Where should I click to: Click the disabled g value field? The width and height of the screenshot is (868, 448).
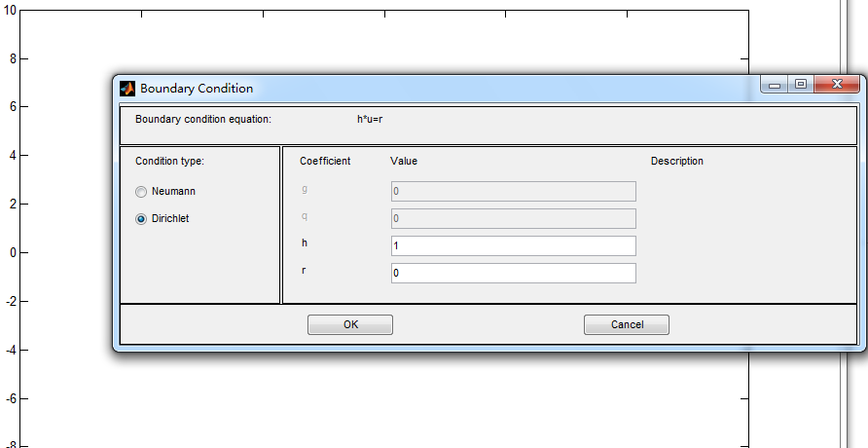[513, 191]
